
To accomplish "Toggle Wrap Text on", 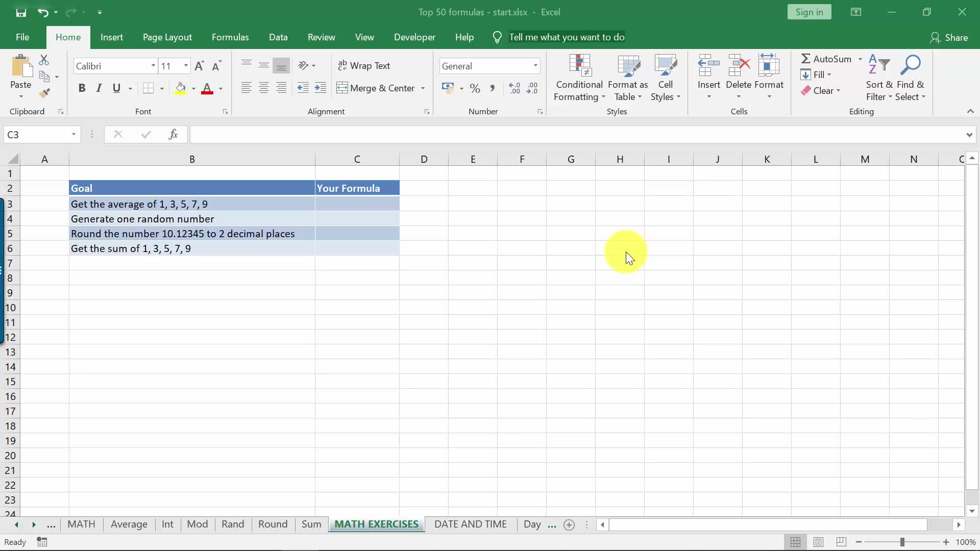I will [364, 66].
